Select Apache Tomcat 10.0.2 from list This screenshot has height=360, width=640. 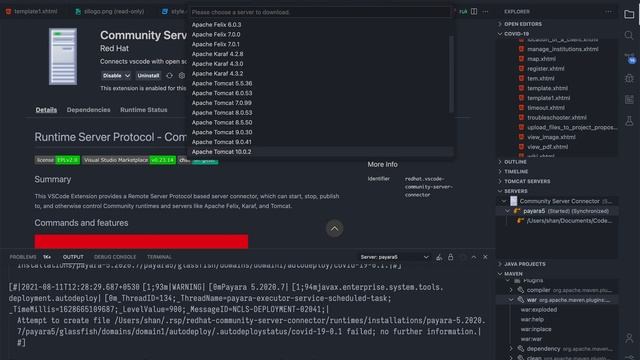pyautogui.click(x=321, y=152)
